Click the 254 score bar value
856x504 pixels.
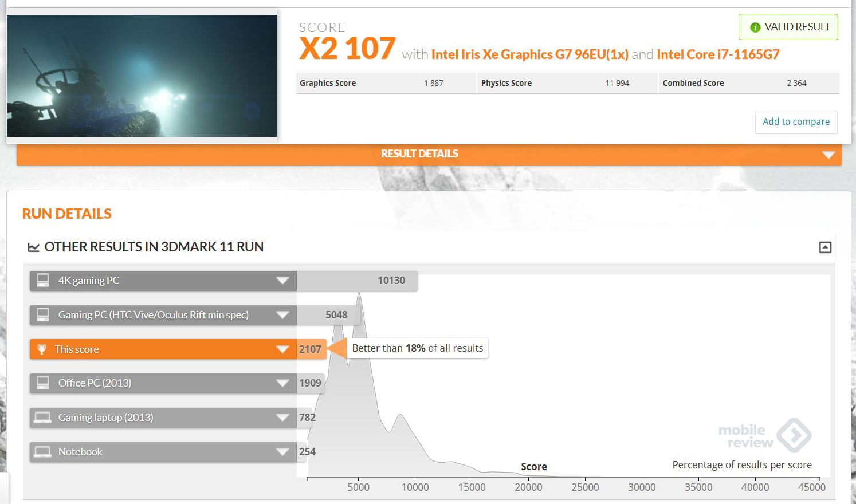point(307,452)
